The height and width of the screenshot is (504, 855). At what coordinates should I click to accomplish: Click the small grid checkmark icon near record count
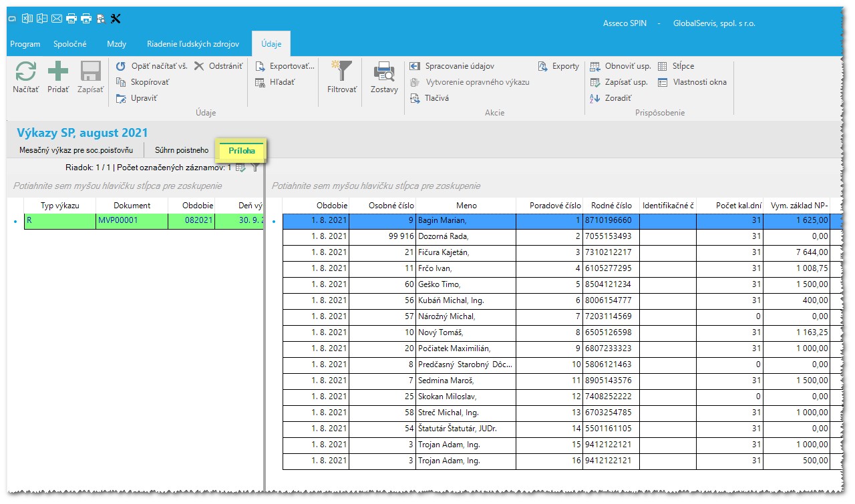241,168
